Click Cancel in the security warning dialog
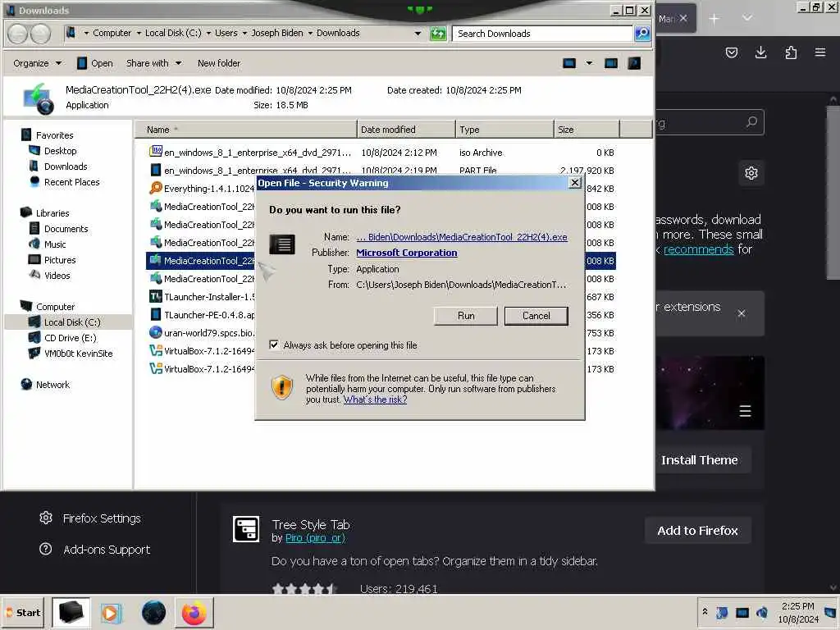 pyautogui.click(x=536, y=316)
